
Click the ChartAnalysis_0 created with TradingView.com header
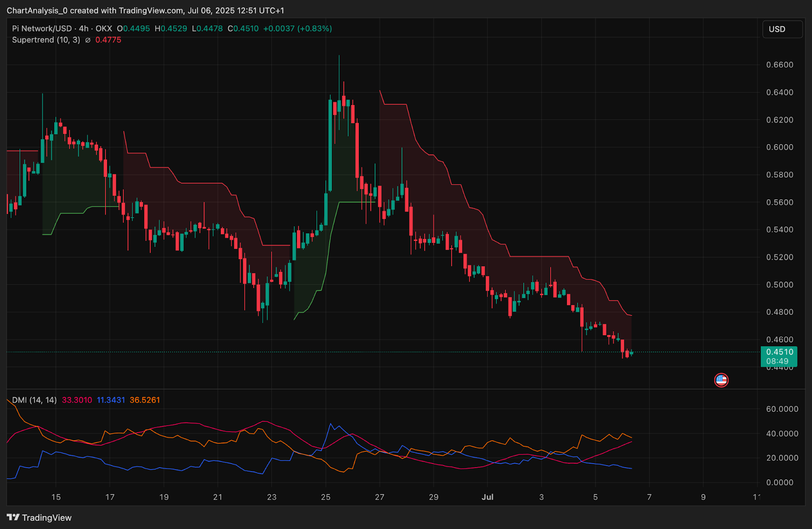(145, 11)
